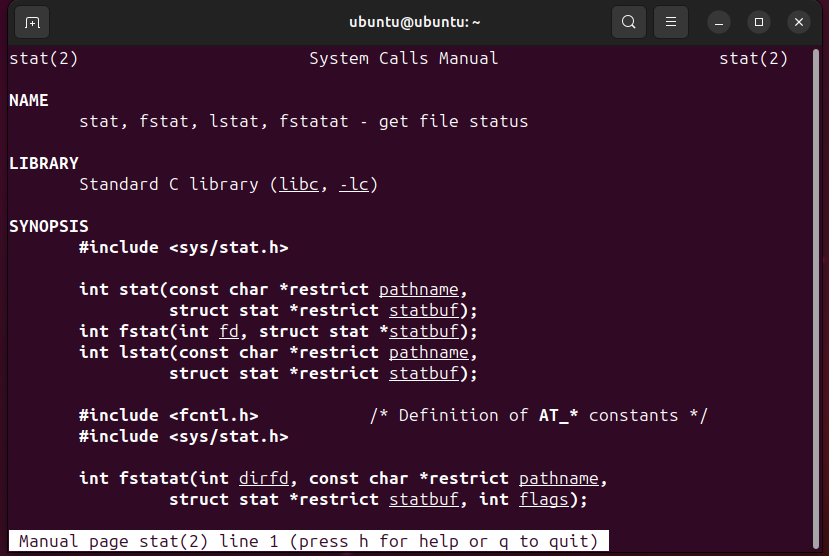
Task: Click the new tab icon in the titlebar
Action: [32, 22]
